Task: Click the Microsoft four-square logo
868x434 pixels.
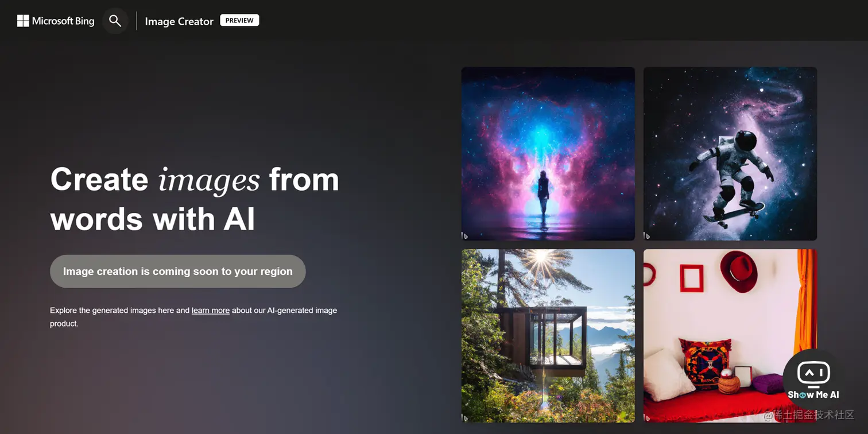Action: [23, 21]
